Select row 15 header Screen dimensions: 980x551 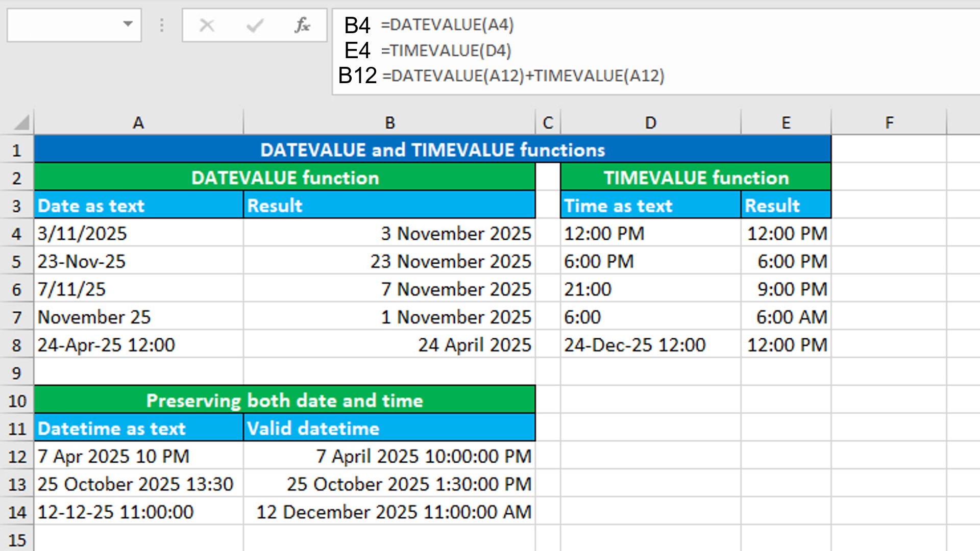(17, 540)
